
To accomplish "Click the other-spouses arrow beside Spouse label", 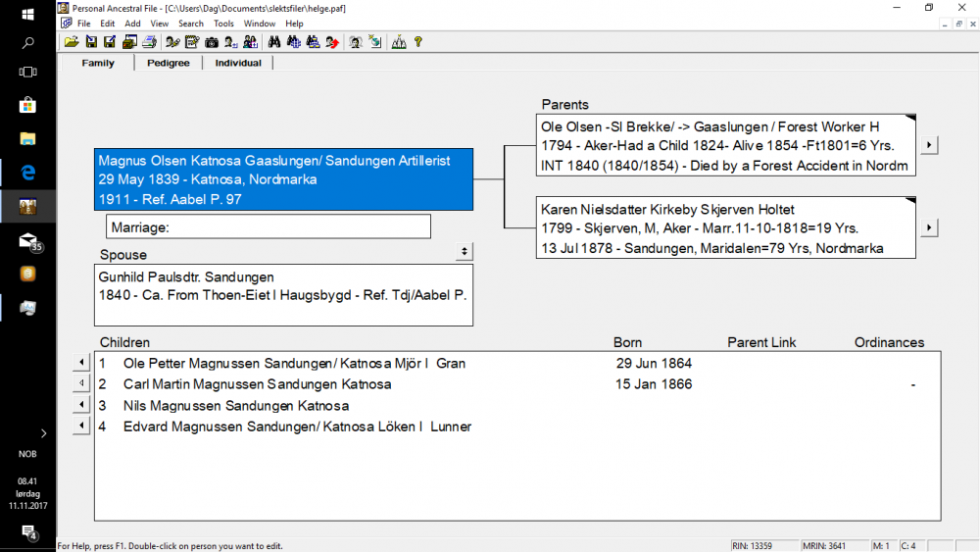I will pyautogui.click(x=464, y=251).
